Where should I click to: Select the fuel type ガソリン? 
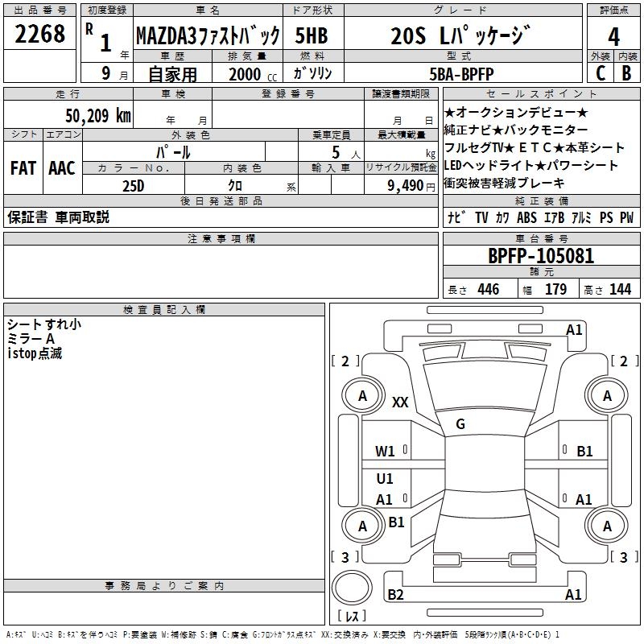tap(312, 73)
